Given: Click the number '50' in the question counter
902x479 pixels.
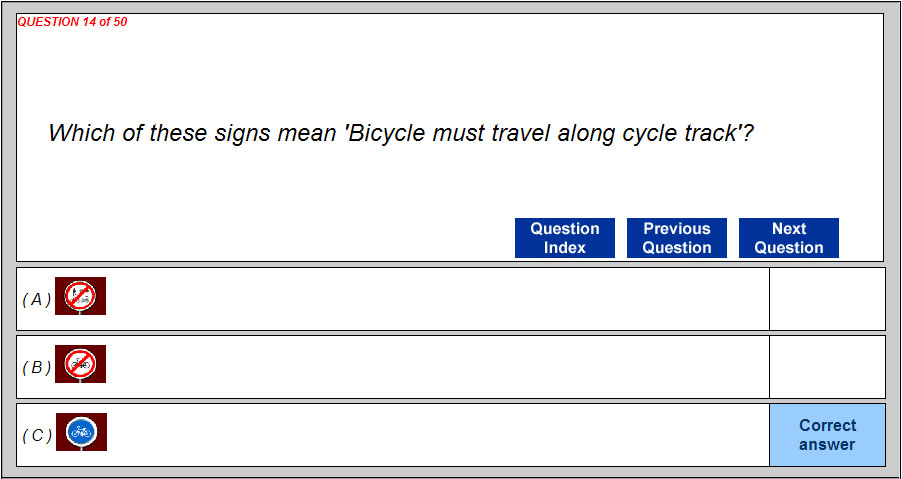Looking at the screenshot, I should [x=118, y=22].
